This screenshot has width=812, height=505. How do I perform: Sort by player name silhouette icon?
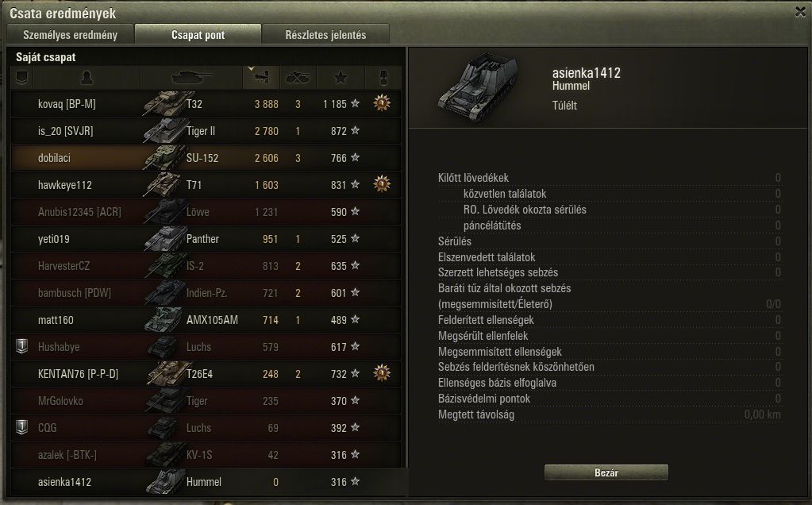pos(87,77)
